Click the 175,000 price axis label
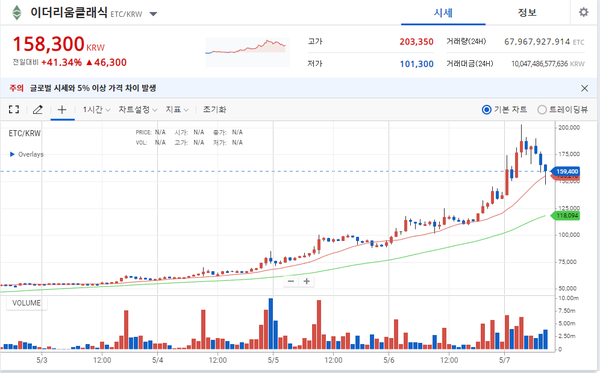The image size is (600, 373). 569,154
